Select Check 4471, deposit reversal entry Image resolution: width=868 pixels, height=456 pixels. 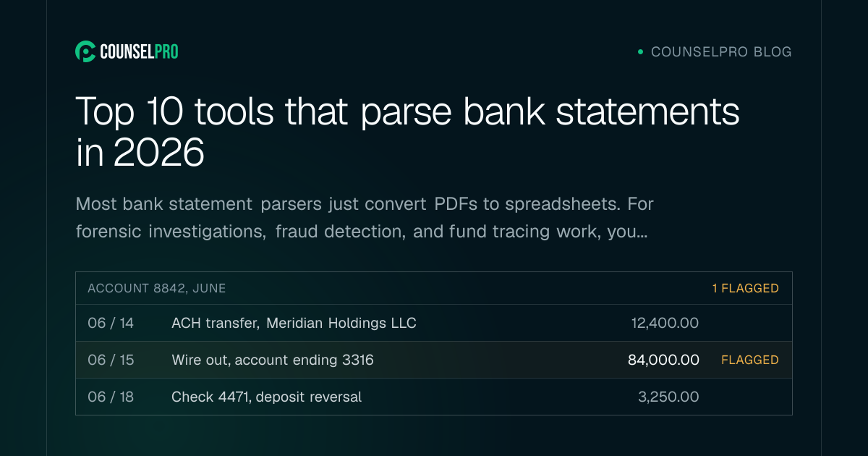[267, 397]
